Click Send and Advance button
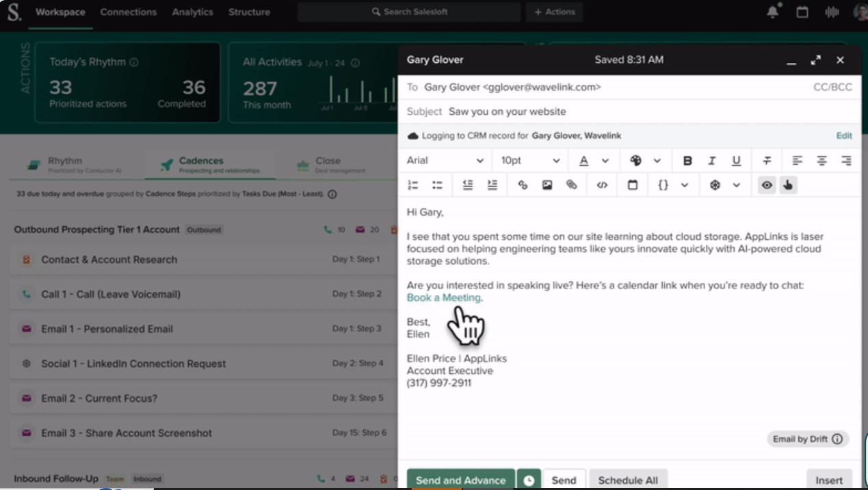Image resolution: width=868 pixels, height=490 pixels. 461,480
